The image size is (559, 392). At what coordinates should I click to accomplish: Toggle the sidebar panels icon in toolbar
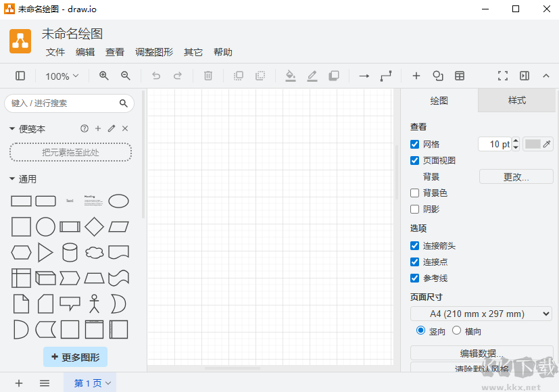pos(20,76)
